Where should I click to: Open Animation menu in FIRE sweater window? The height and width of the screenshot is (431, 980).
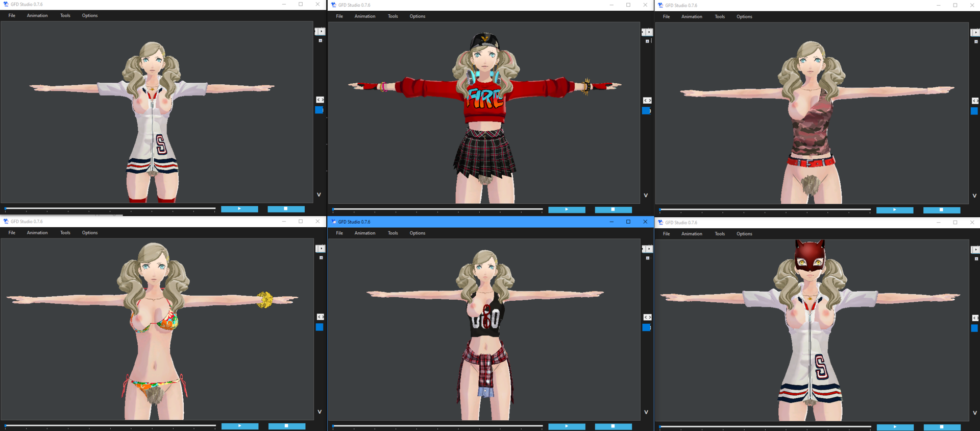[365, 16]
